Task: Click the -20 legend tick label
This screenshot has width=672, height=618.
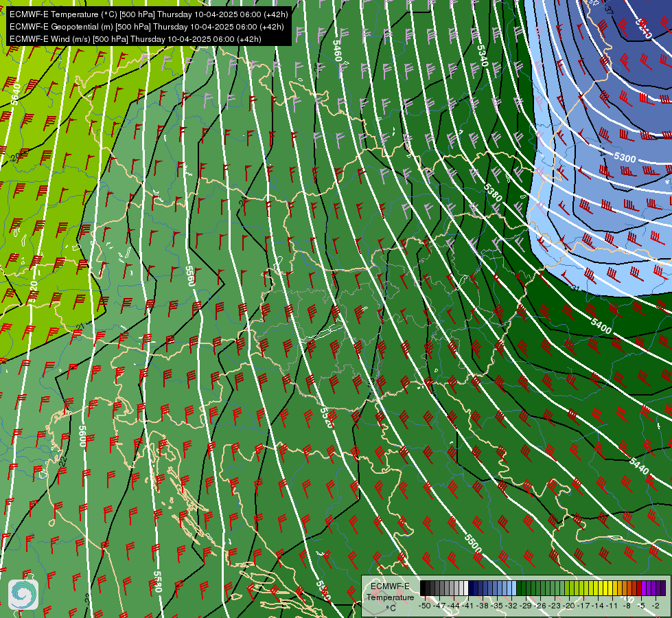Action: pos(569,606)
